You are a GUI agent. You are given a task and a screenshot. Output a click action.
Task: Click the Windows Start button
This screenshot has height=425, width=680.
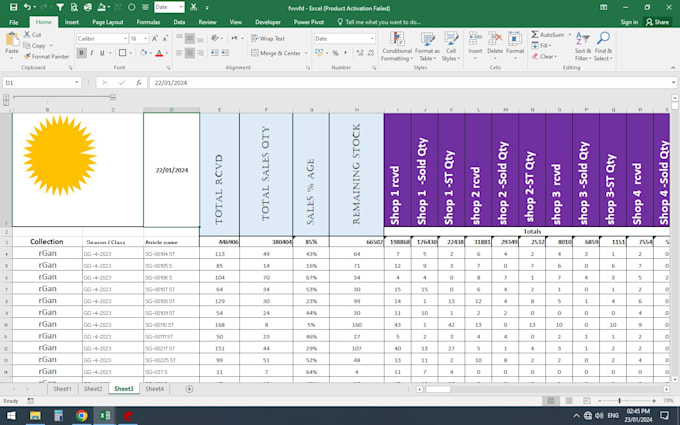(x=12, y=415)
